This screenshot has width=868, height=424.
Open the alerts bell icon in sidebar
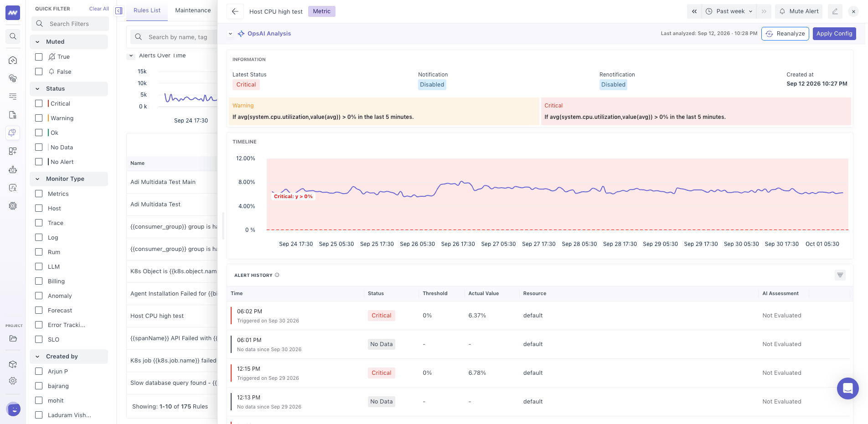(13, 133)
